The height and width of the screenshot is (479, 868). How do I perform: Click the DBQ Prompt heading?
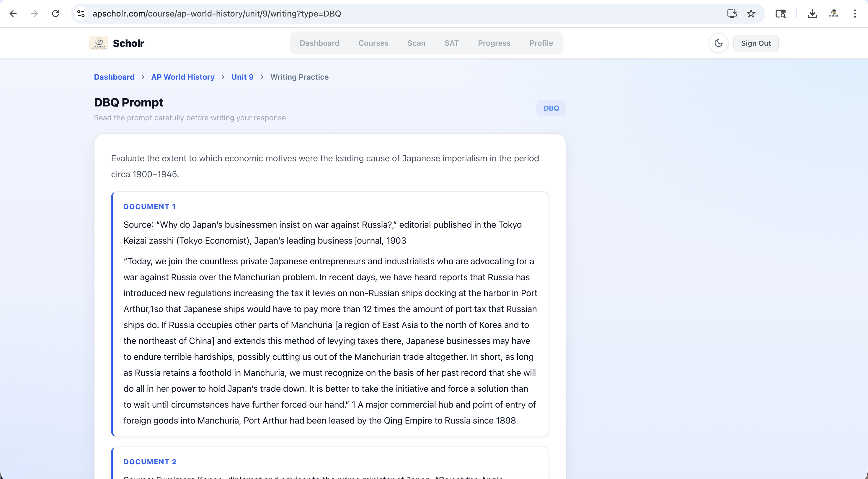point(128,102)
